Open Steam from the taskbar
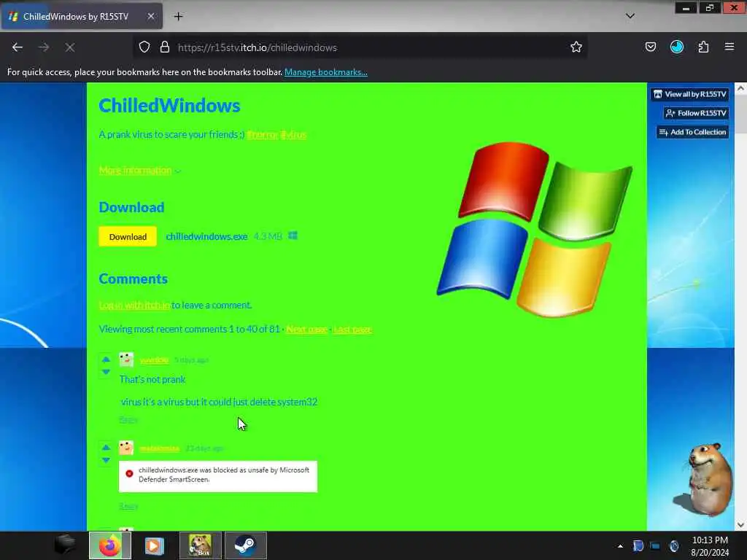 pyautogui.click(x=245, y=545)
